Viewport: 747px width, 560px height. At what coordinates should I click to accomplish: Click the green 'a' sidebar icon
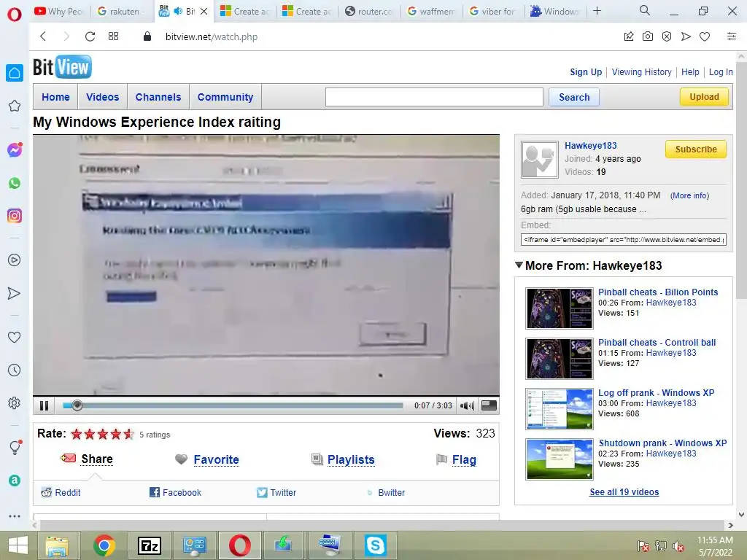[x=15, y=481]
